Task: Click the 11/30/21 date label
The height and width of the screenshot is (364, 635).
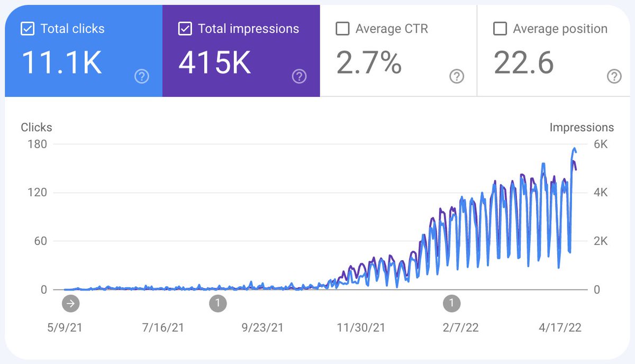Action: tap(361, 328)
